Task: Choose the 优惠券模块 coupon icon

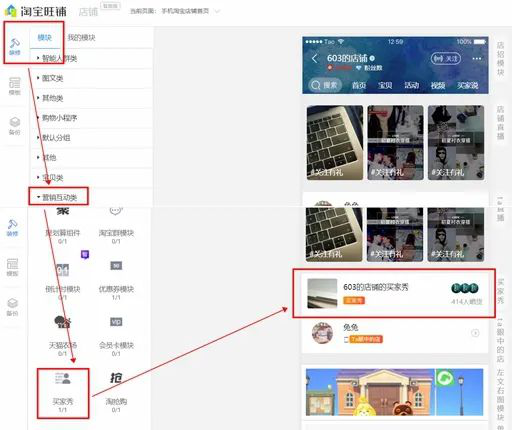Action: point(116,266)
